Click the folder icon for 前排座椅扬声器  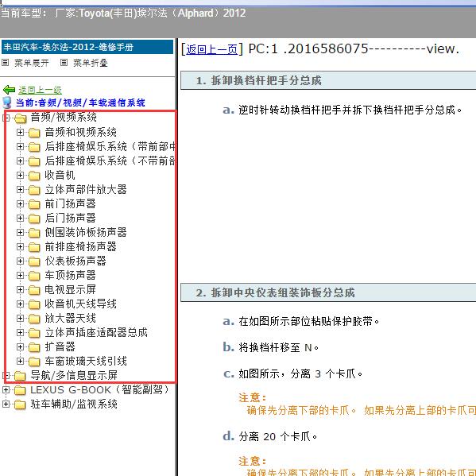(x=34, y=247)
